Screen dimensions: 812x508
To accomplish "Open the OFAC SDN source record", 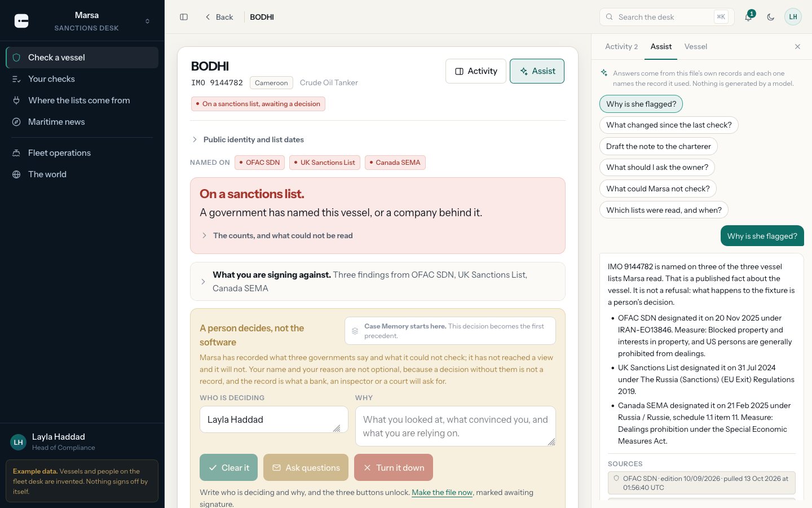I will tap(701, 483).
